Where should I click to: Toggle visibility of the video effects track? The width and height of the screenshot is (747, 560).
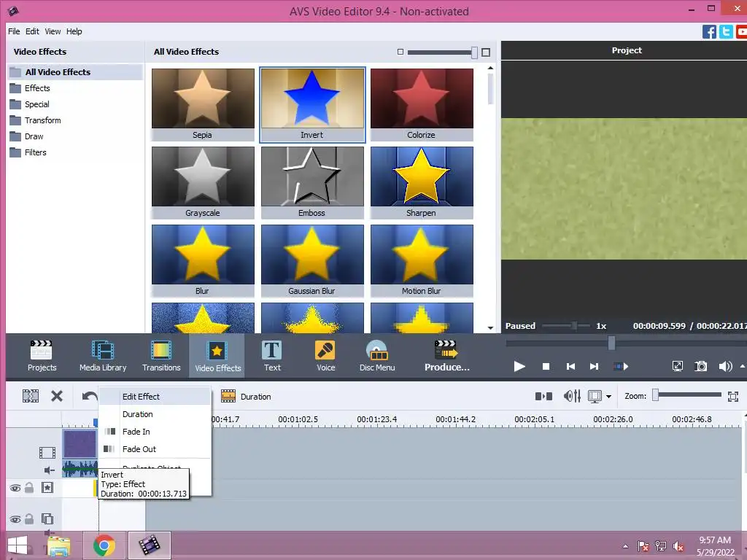[15, 488]
